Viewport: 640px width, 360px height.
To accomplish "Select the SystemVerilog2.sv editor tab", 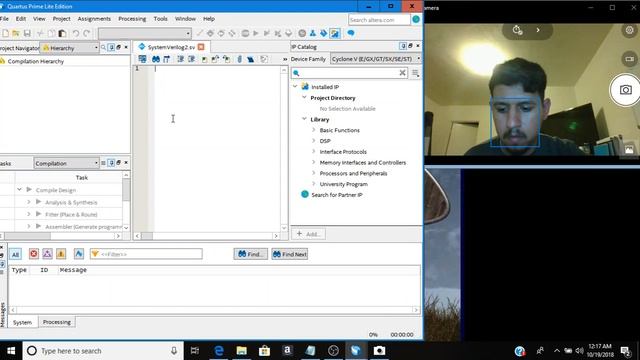I will 171,47.
